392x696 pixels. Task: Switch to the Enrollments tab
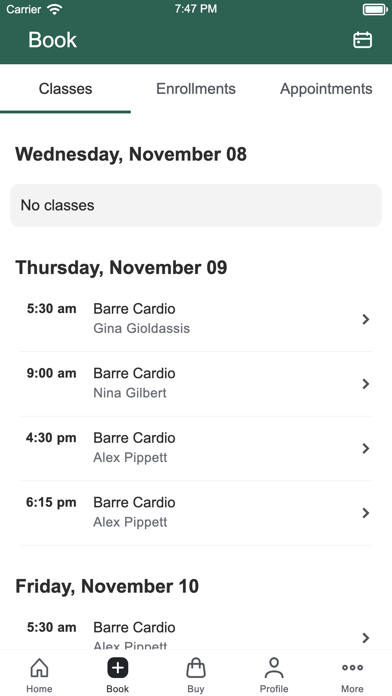(x=196, y=89)
